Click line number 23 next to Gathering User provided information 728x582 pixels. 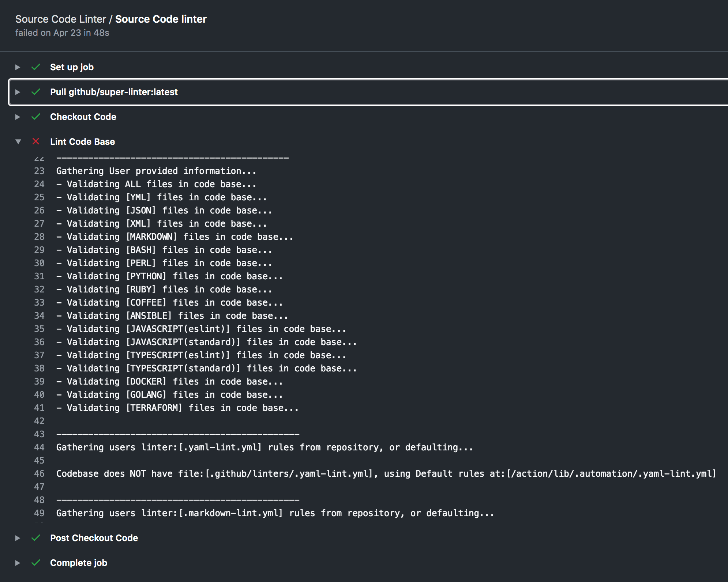[39, 171]
